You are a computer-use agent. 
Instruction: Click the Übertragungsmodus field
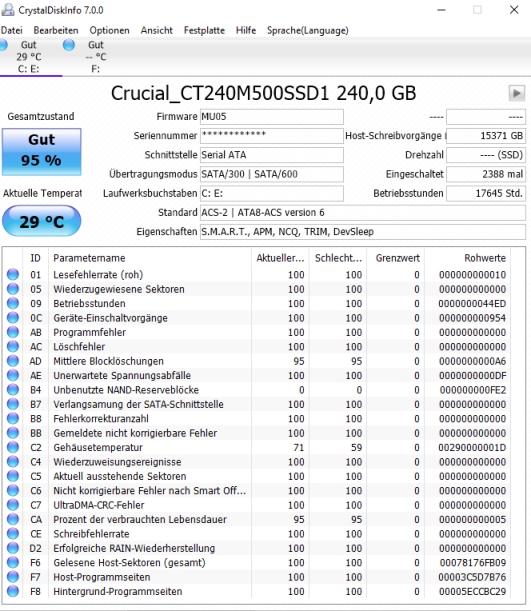(272, 174)
